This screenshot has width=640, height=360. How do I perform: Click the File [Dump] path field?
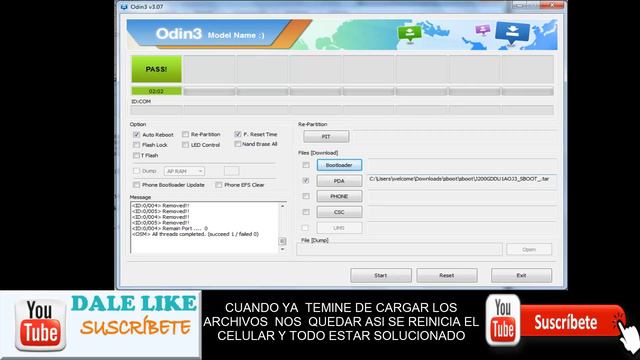click(x=399, y=249)
